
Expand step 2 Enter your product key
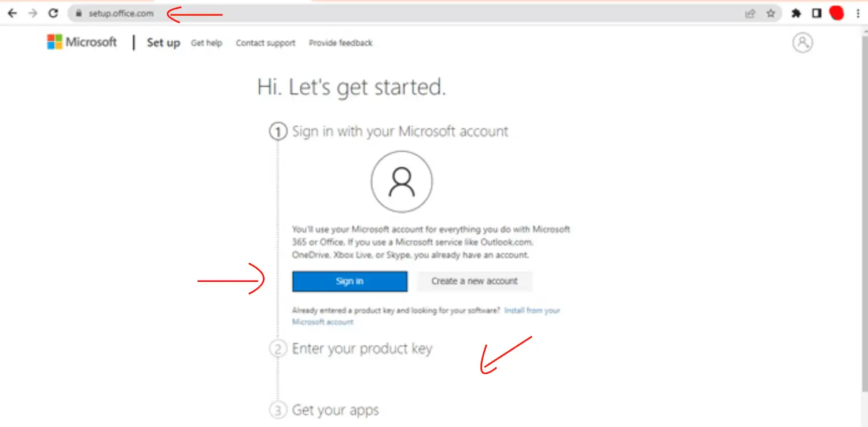tap(362, 349)
